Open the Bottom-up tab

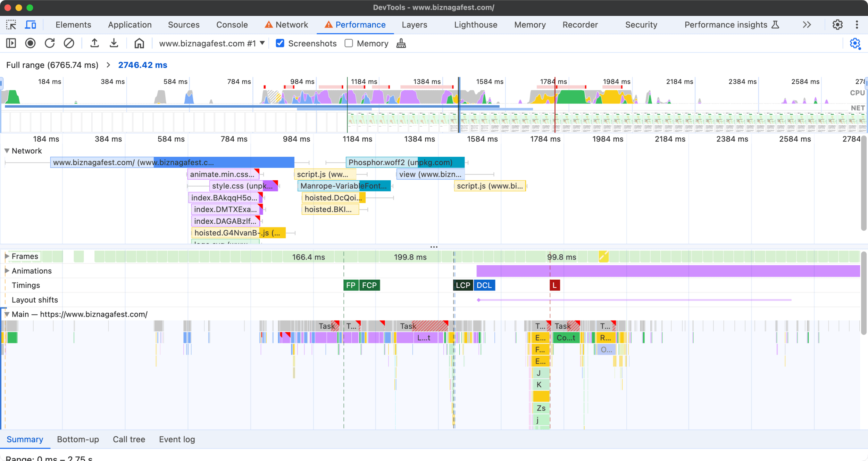[x=78, y=439]
